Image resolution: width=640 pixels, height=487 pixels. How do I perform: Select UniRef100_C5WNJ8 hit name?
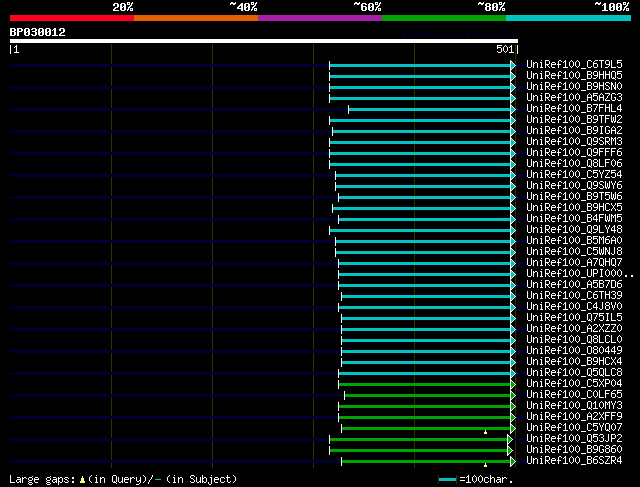[x=574, y=252]
